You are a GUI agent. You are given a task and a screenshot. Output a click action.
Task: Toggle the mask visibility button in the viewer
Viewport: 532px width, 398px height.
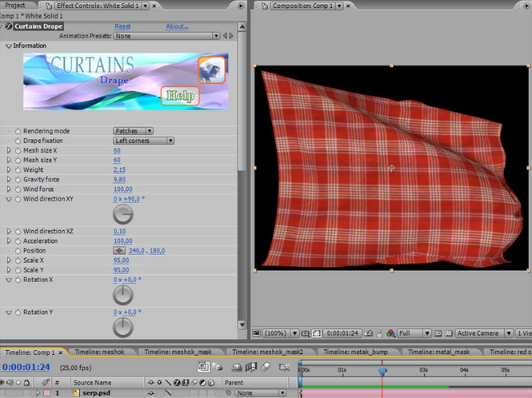[x=317, y=333]
